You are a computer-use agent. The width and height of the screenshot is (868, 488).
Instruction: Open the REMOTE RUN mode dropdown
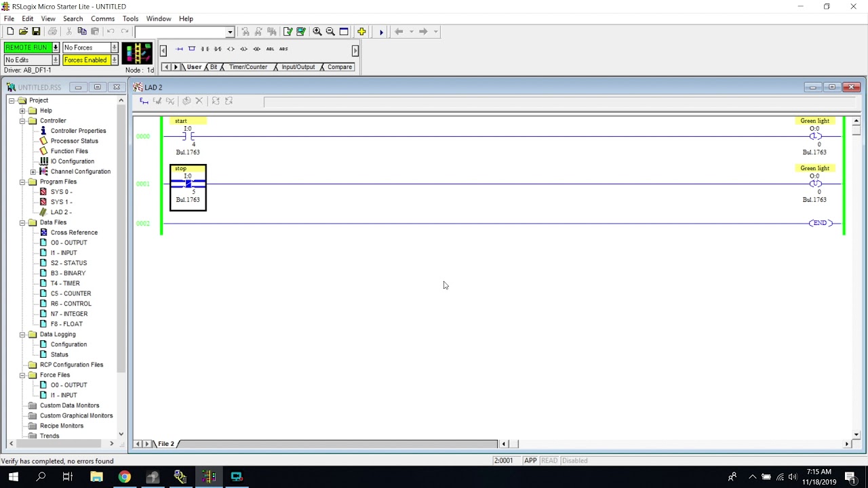click(x=56, y=47)
